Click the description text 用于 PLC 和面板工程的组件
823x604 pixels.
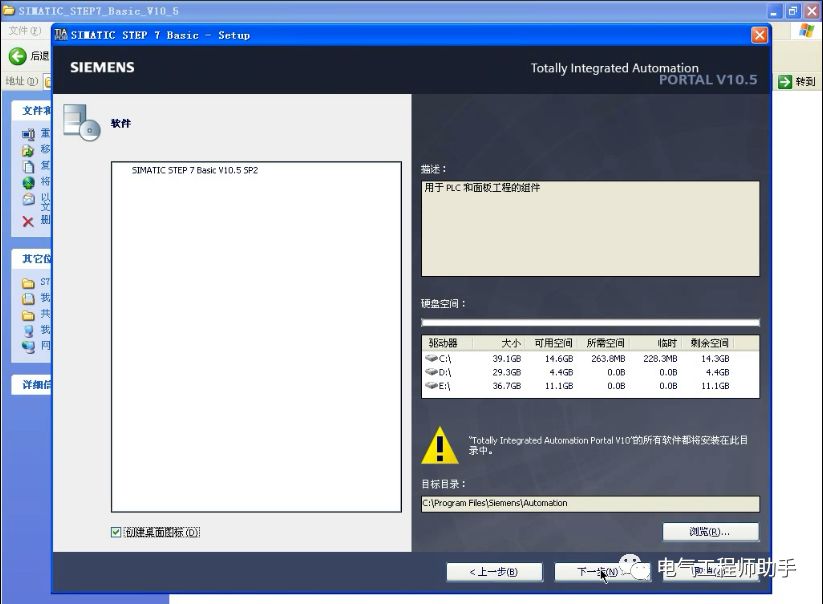pyautogui.click(x=482, y=188)
